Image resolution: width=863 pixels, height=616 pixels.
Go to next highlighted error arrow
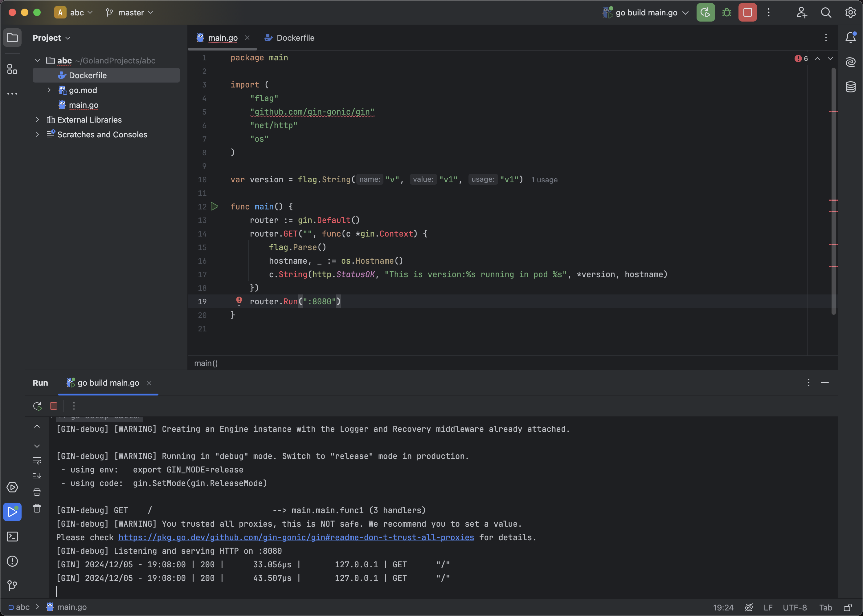(x=830, y=59)
